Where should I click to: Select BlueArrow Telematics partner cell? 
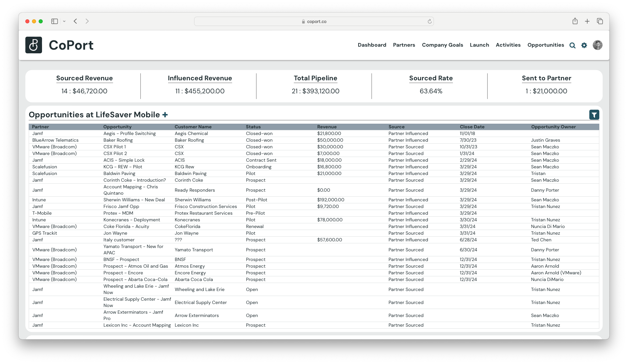pos(55,140)
